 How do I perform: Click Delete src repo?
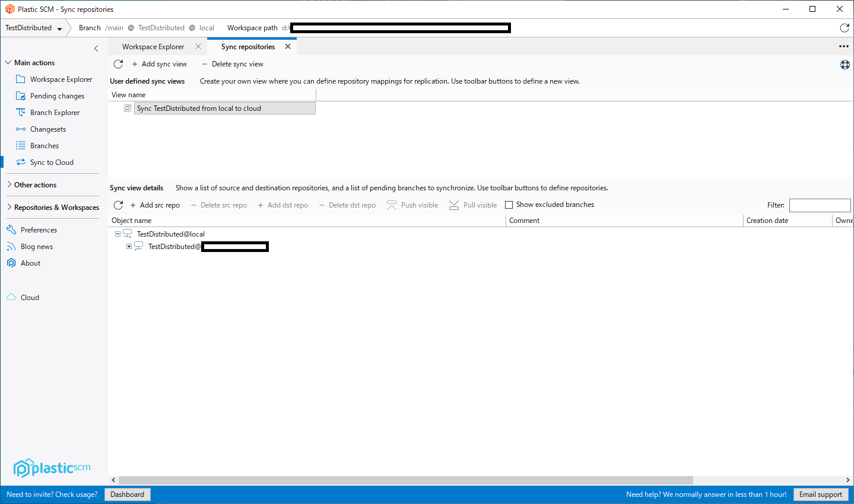click(218, 205)
